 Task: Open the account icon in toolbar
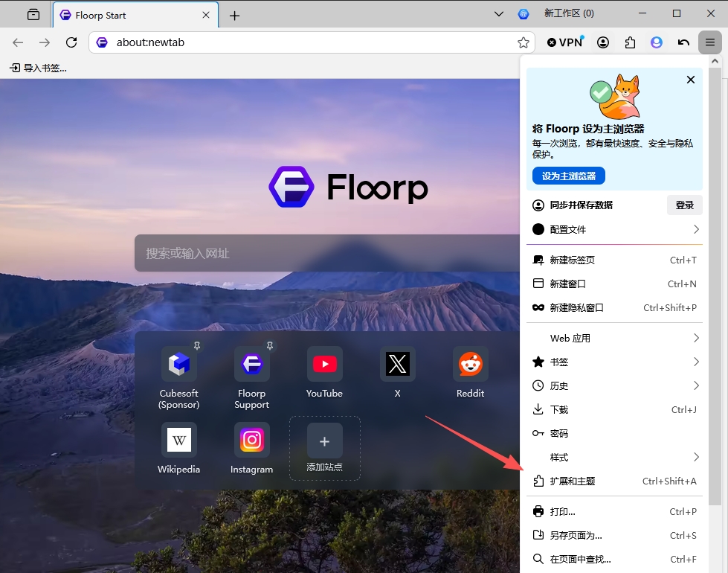click(x=603, y=42)
